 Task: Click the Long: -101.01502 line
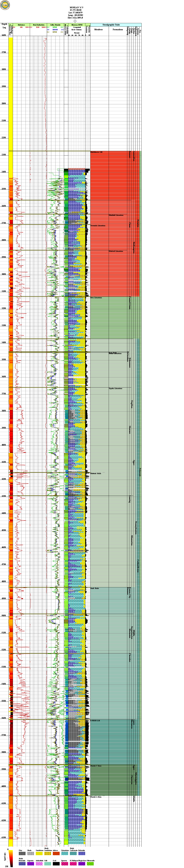coord(75,15)
